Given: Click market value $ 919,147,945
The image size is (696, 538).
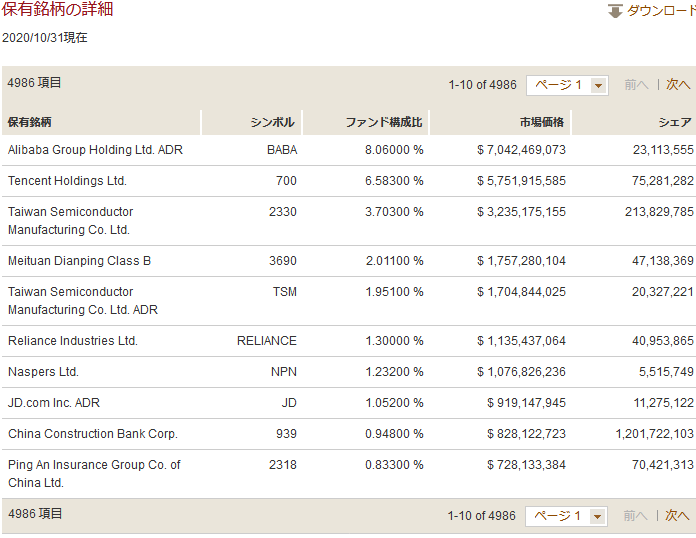Looking at the screenshot, I should 526,403.
